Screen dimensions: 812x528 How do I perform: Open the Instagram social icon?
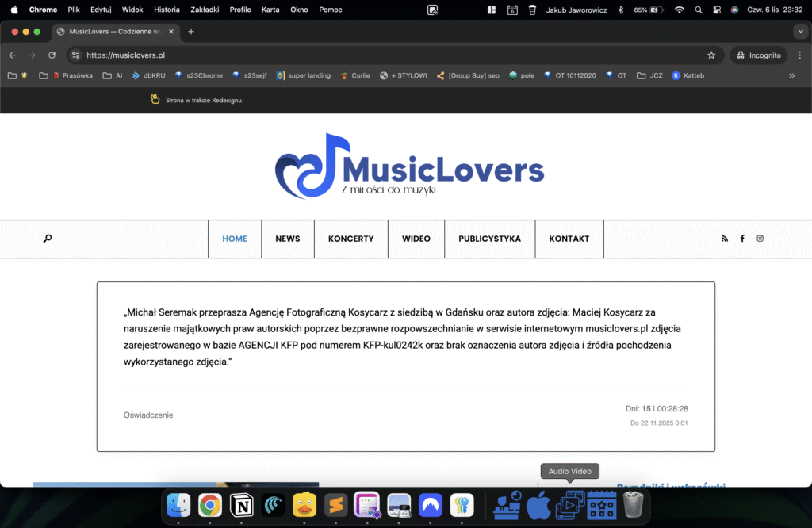click(760, 239)
